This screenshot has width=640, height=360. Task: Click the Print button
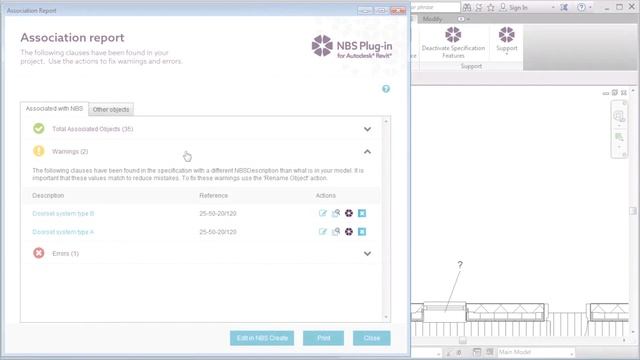[x=323, y=338]
